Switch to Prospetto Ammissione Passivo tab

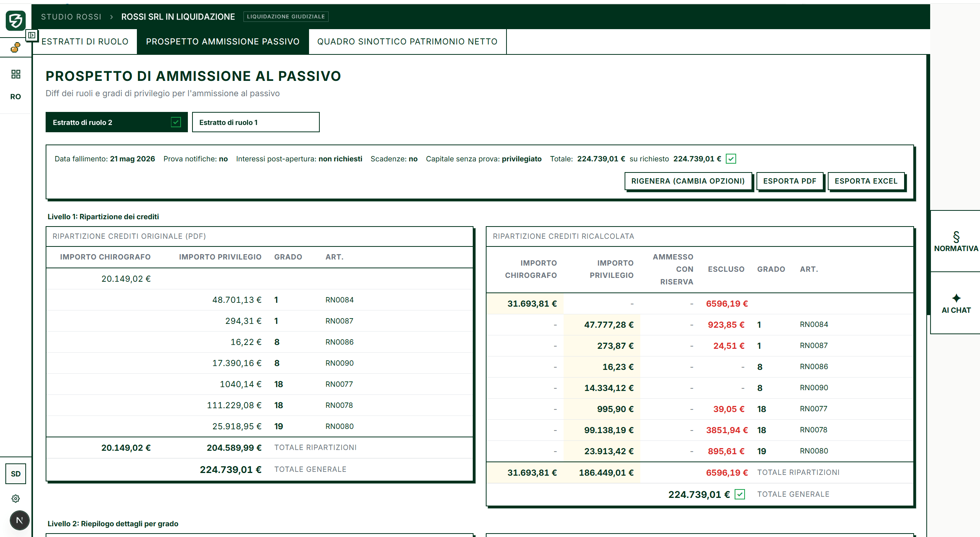[223, 41]
